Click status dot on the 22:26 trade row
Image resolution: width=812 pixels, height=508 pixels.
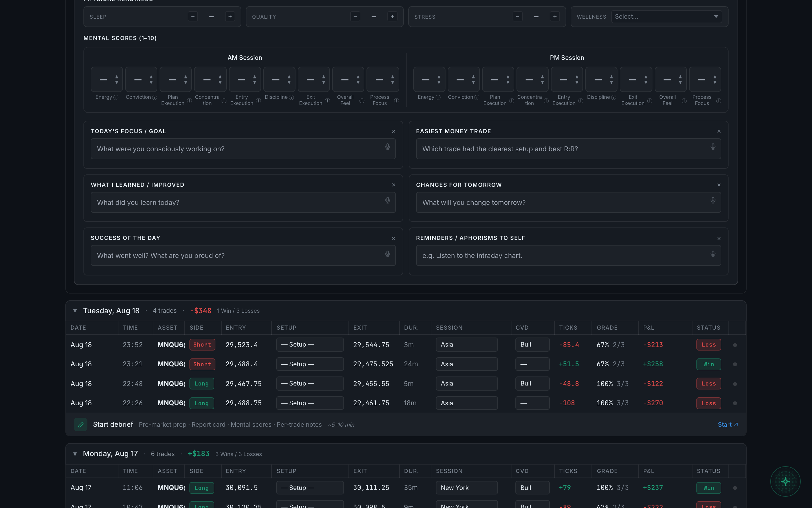[x=735, y=403]
